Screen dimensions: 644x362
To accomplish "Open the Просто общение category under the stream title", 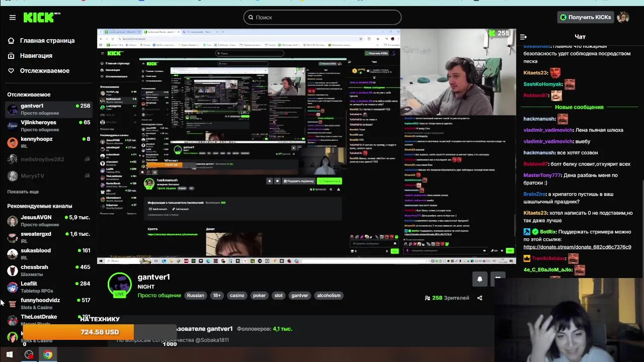I will click(x=159, y=296).
